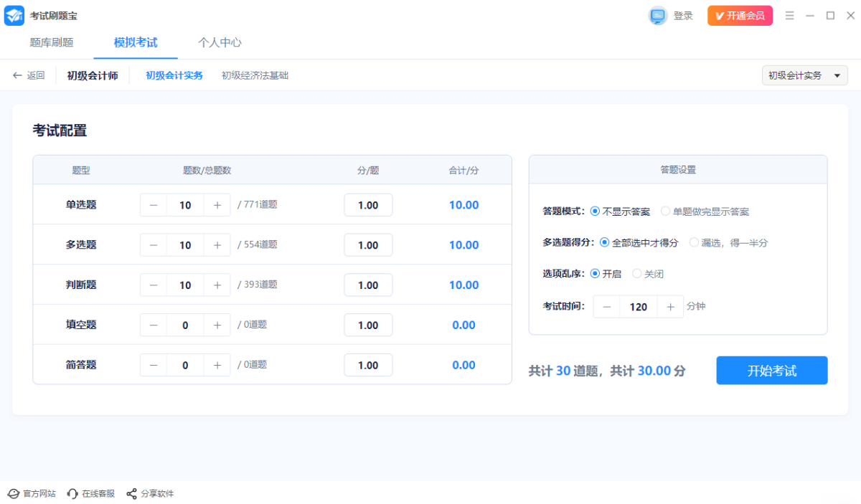861x504 pixels.
Task: Open 官方网站 from the footer
Action: 32,494
